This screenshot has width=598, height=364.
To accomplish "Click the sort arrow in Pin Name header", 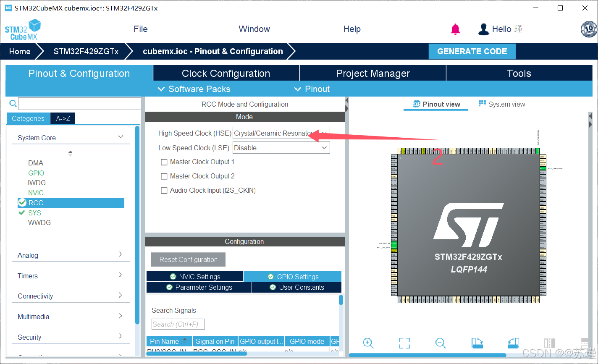I will click(x=185, y=341).
